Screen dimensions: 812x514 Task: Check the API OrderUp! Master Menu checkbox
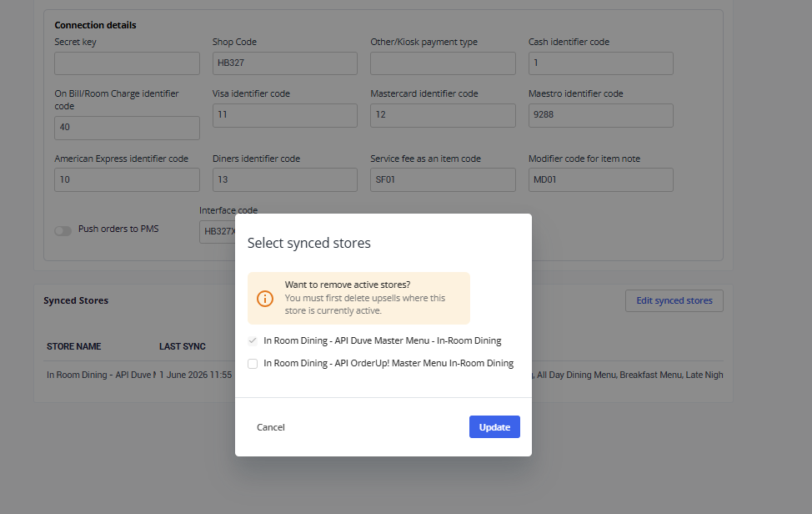(253, 364)
